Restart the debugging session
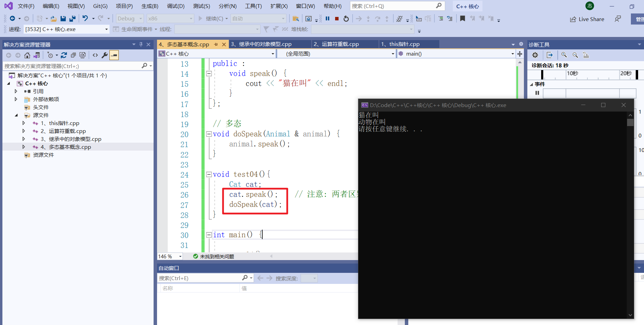Screen dimensions: 644x325 point(346,19)
